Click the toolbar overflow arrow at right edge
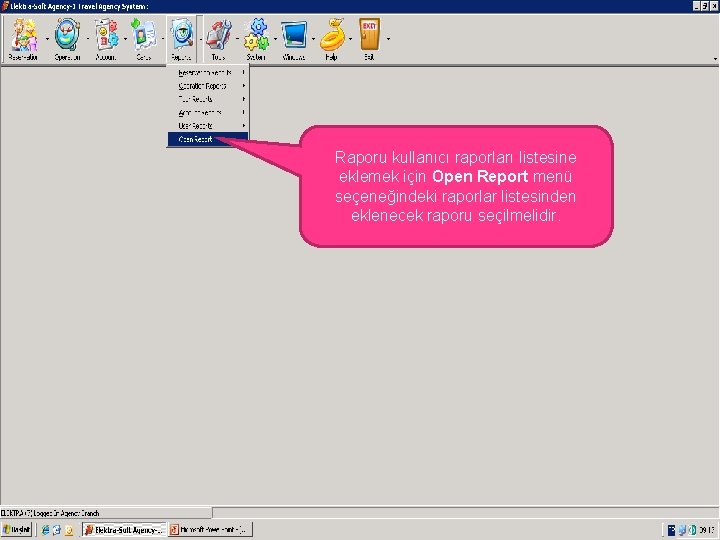 tap(715, 59)
